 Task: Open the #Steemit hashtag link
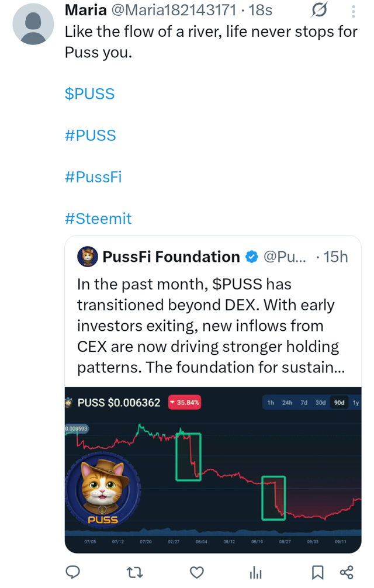coord(98,219)
